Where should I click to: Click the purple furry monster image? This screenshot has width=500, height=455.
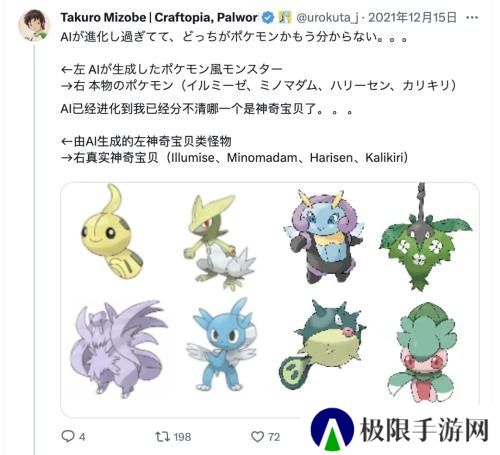click(x=117, y=348)
